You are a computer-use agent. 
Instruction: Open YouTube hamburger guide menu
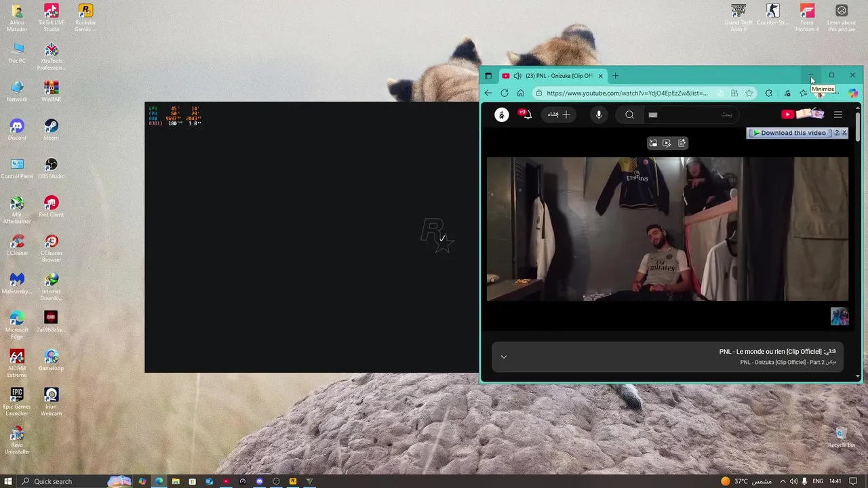pos(838,115)
